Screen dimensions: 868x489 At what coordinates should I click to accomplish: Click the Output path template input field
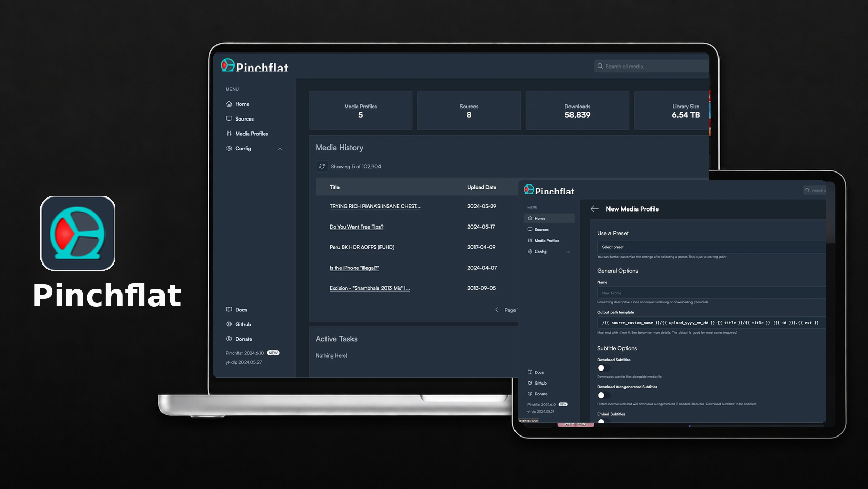pos(711,323)
